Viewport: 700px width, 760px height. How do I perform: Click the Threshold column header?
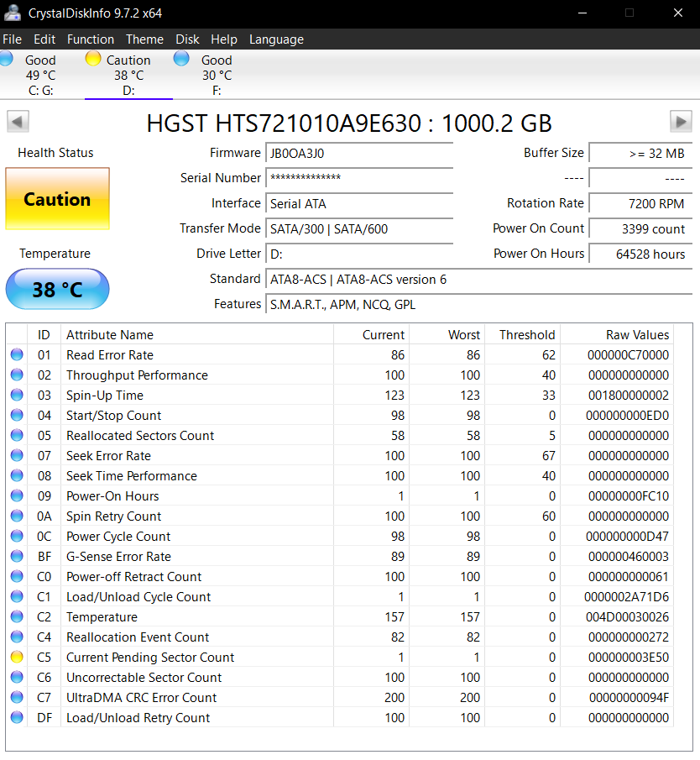tap(522, 334)
